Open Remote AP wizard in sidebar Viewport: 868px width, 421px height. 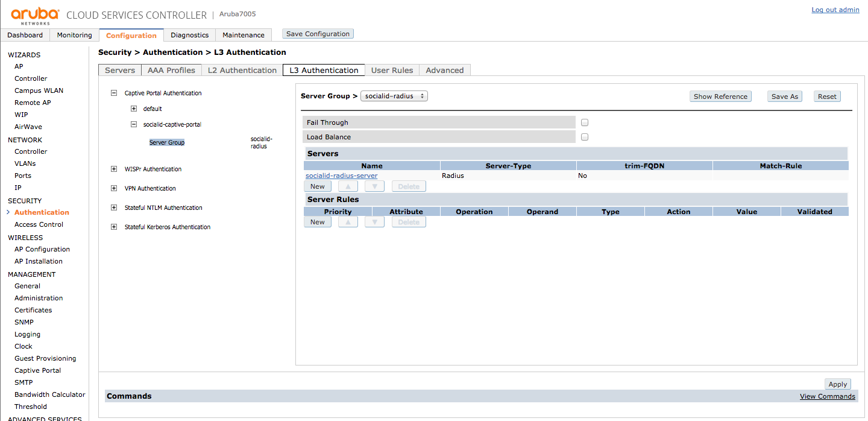point(33,103)
